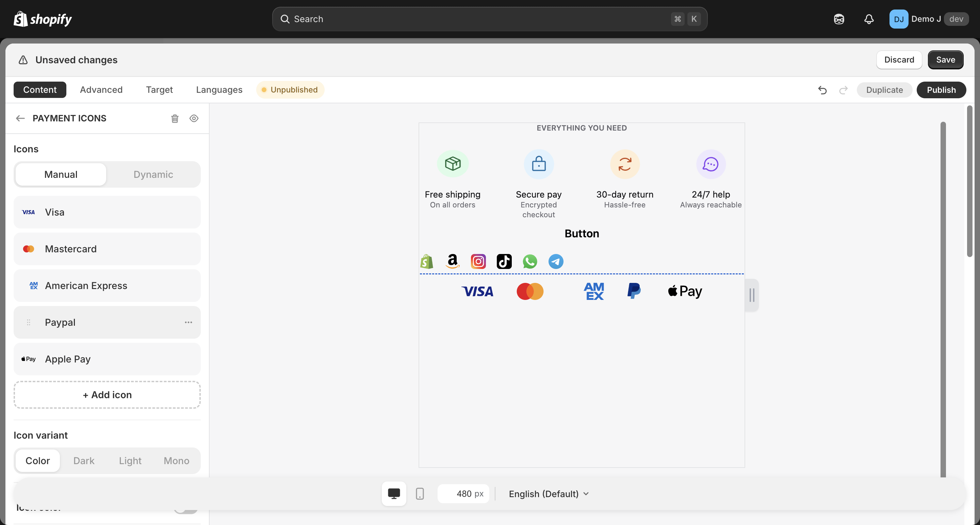
Task: Click the 30-day return arrows icon
Action: [x=625, y=164]
